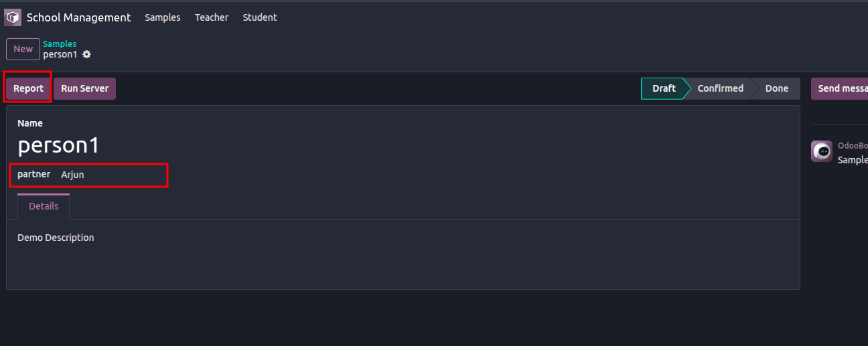Open the Samples menu
The height and width of the screenshot is (346, 868).
tap(163, 17)
